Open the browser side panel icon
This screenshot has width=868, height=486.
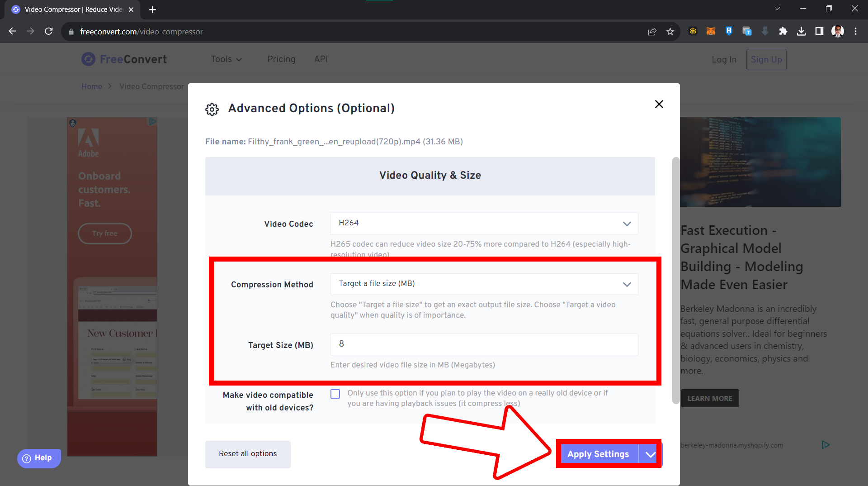pos(819,31)
